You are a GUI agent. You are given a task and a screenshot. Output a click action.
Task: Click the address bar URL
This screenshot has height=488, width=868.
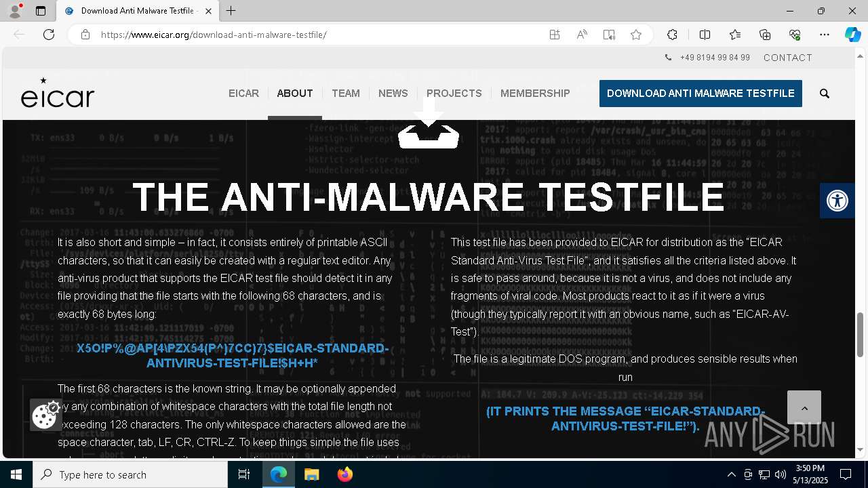pyautogui.click(x=214, y=35)
